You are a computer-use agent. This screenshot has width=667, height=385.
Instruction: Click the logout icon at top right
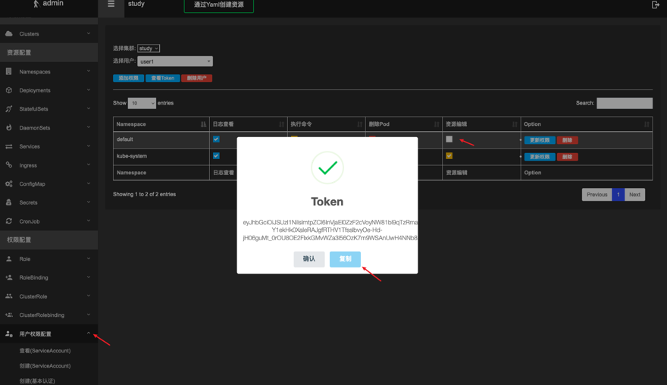(x=656, y=5)
